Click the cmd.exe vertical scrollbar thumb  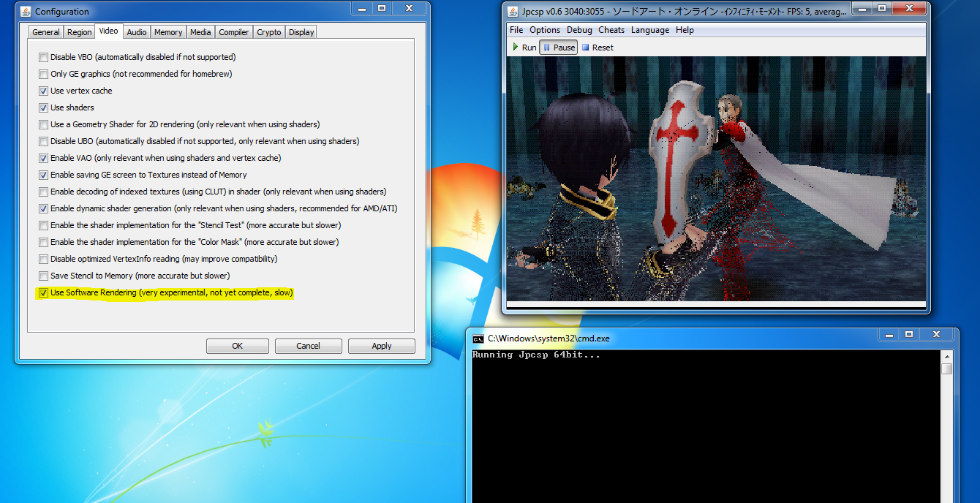[946, 368]
